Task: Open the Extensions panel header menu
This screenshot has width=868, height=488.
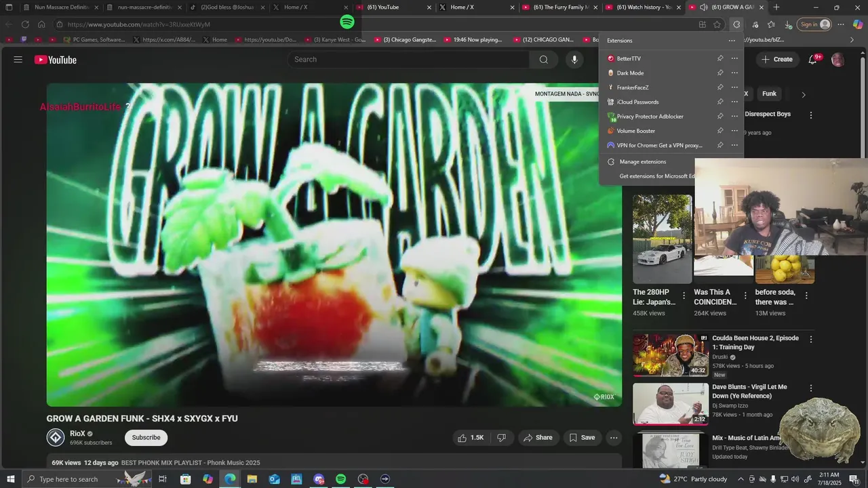Action: (x=732, y=41)
